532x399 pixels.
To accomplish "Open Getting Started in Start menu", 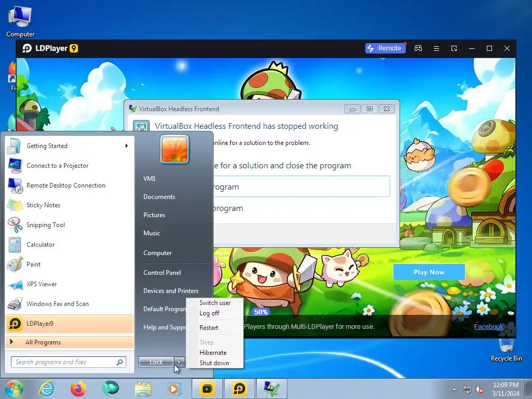I will tap(69, 146).
